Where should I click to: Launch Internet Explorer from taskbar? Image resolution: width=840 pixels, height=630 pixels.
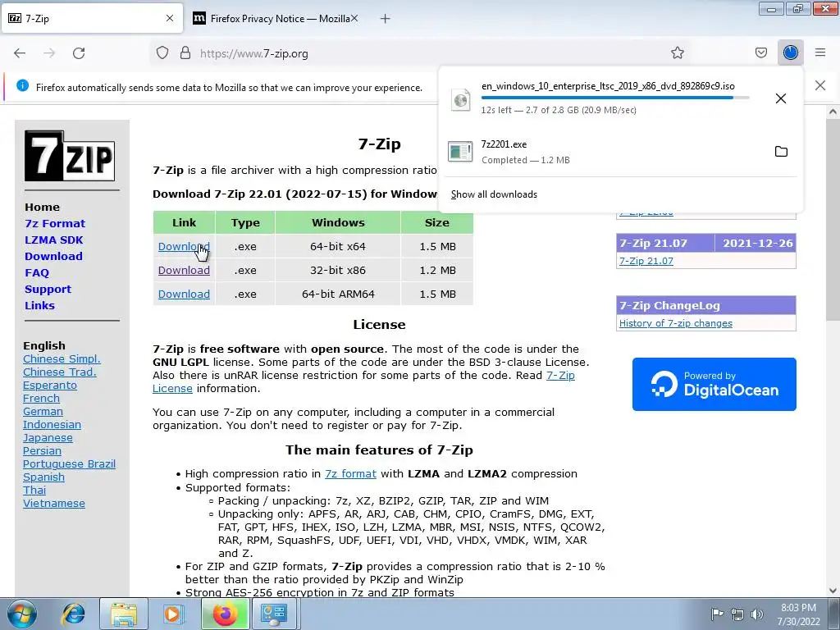75,614
